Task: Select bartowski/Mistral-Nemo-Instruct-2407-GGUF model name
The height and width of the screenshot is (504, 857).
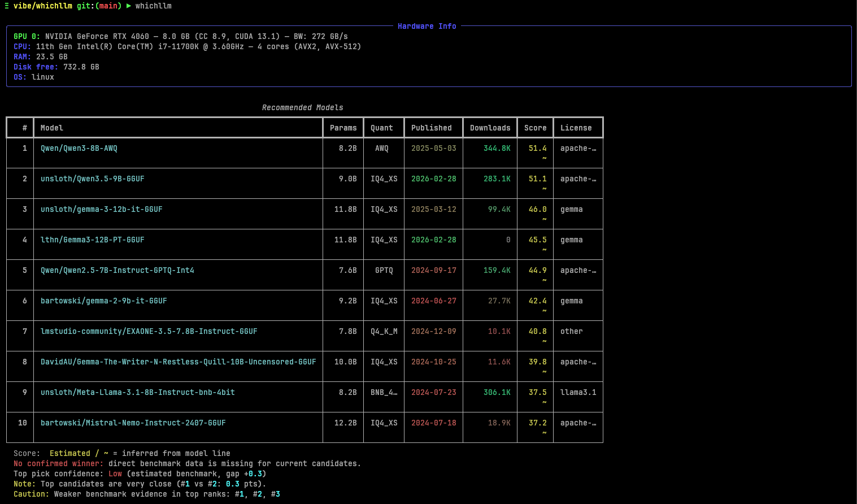Action: (x=133, y=423)
